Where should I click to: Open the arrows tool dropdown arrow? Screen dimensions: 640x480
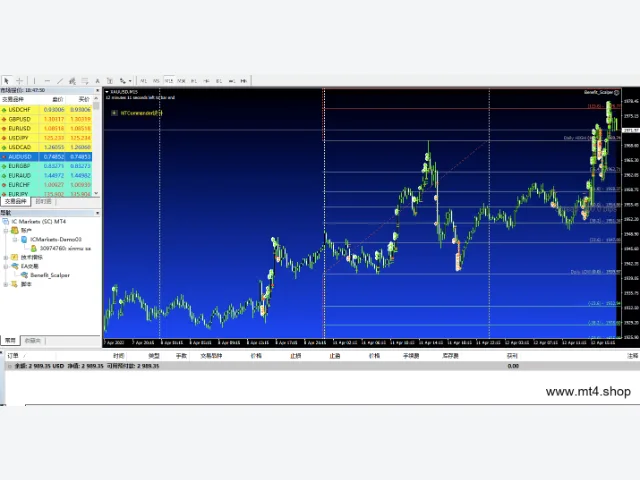click(x=130, y=81)
